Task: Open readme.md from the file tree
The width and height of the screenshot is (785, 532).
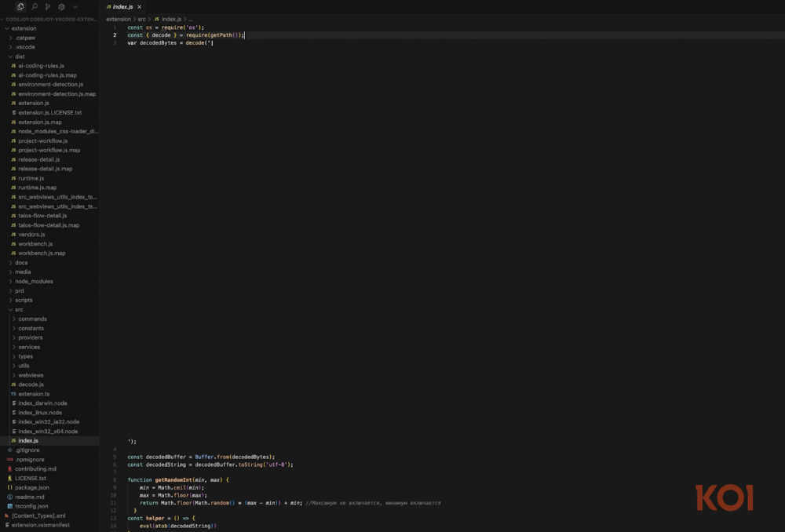Action: coord(29,497)
